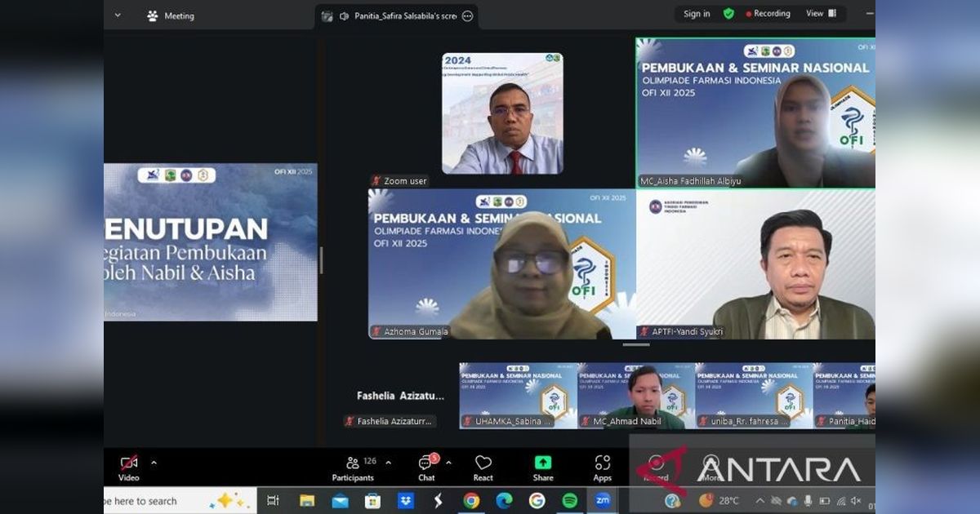
Task: Open the Participants panel
Action: click(x=353, y=468)
